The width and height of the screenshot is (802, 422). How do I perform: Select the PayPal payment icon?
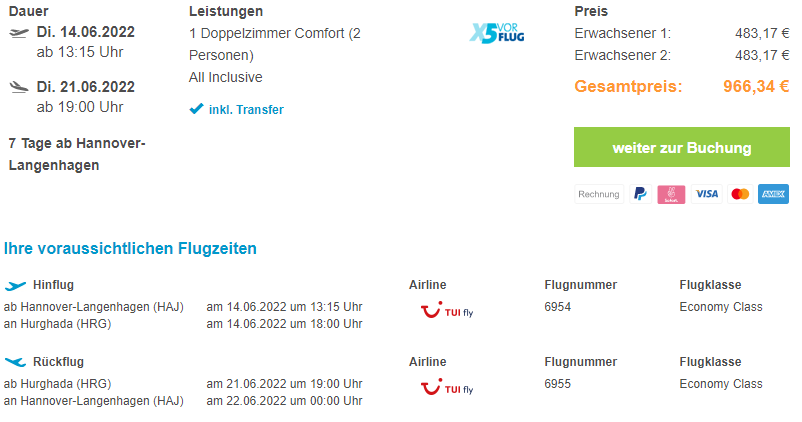[640, 194]
